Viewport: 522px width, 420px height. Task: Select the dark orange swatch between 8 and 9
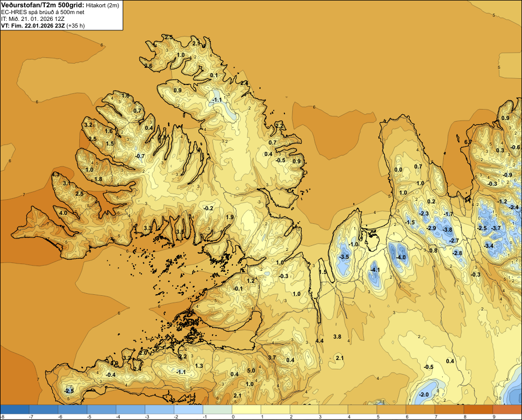coord(478,410)
